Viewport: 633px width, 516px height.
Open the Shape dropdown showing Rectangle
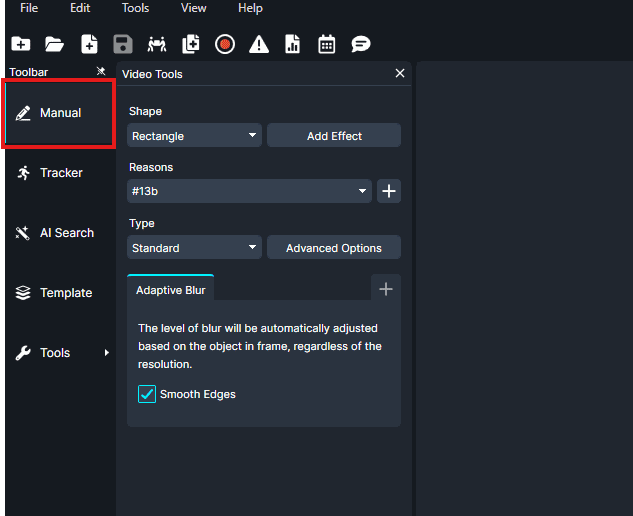[x=194, y=136]
